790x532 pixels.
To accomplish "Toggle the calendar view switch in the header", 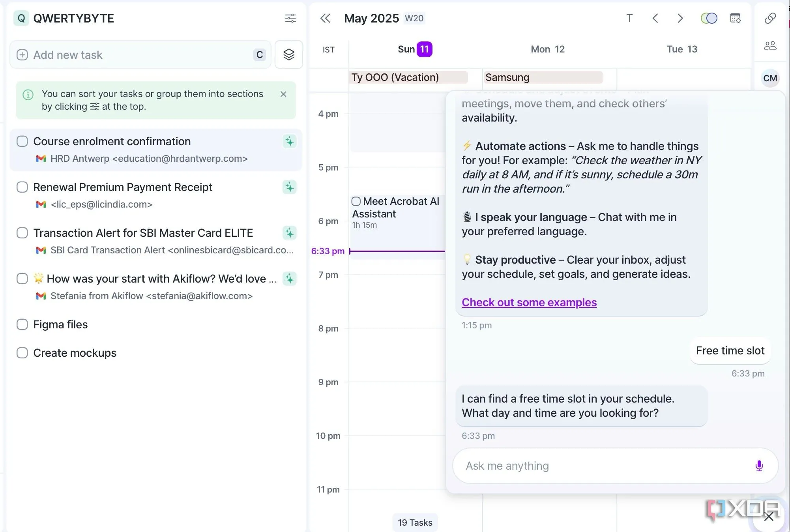I will (709, 18).
